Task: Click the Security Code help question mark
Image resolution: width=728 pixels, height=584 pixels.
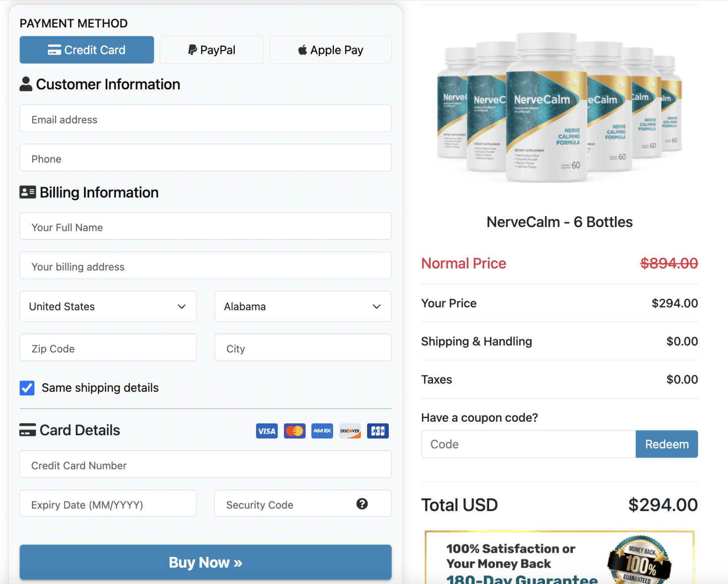Action: click(362, 504)
